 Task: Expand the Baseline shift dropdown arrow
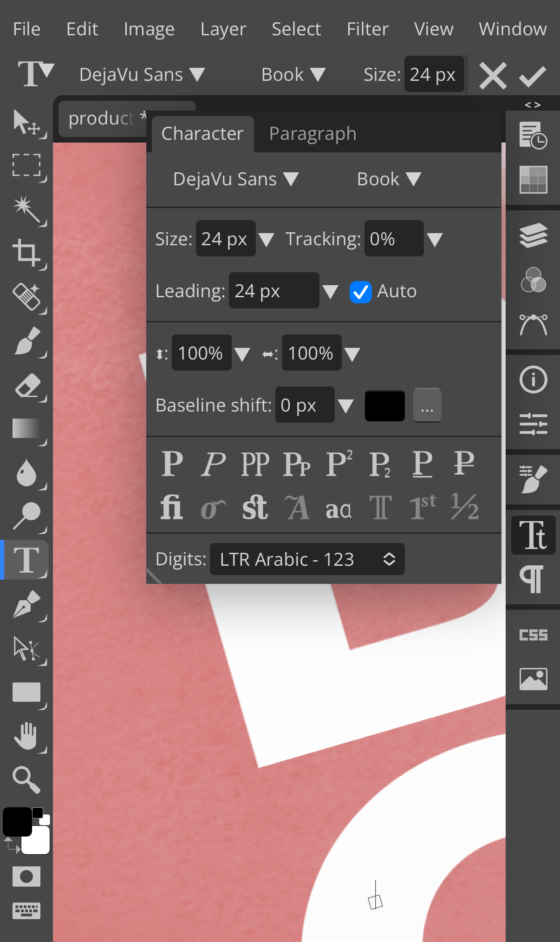pos(345,406)
